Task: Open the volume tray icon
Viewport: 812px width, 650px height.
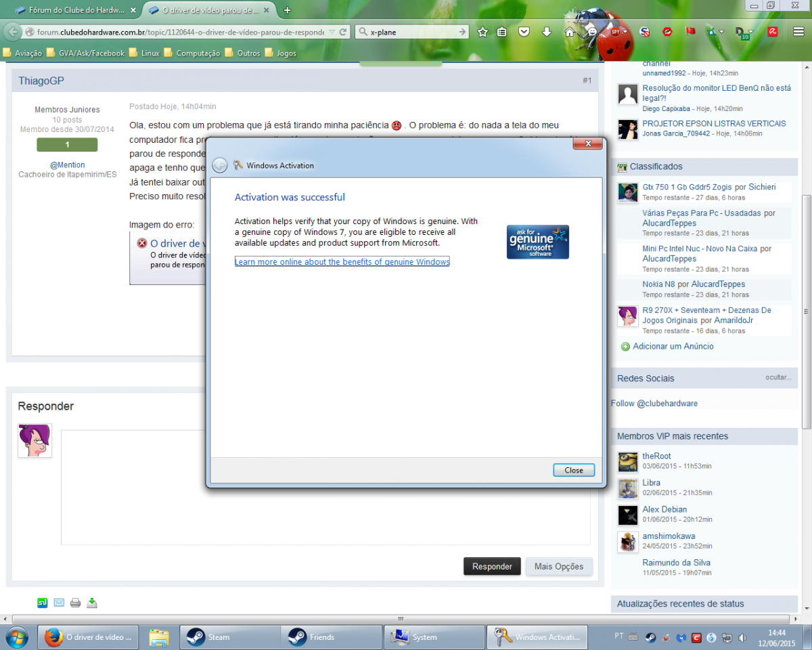Action: 743,637
